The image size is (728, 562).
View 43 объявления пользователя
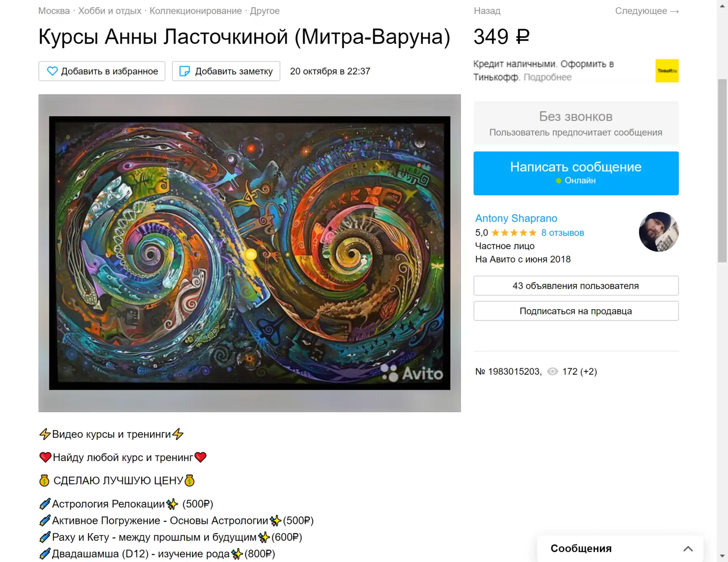coord(576,286)
